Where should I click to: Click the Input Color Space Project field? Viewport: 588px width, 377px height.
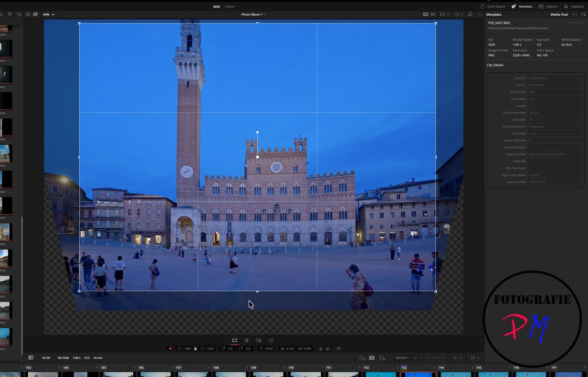click(554, 175)
